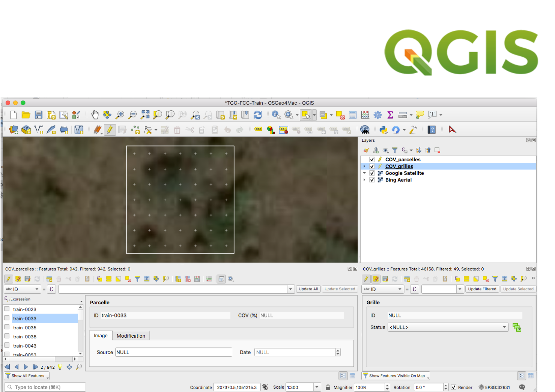
Task: Open the Grille Status dropdown
Action: point(448,327)
